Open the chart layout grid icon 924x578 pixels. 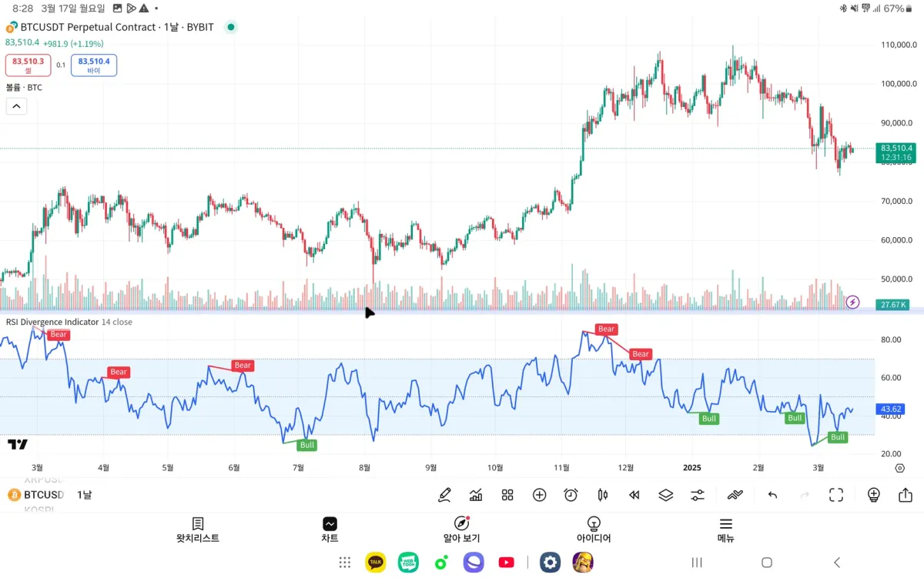click(507, 495)
